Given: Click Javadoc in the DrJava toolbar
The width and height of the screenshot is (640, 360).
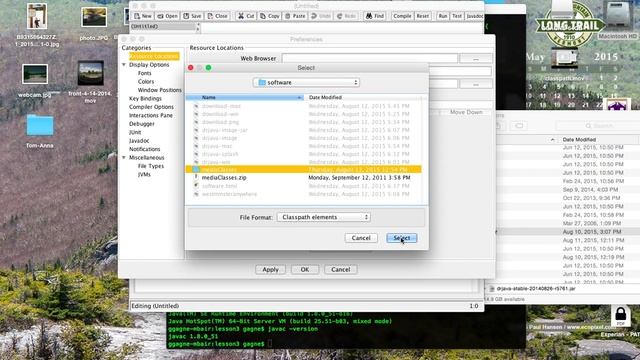Looking at the screenshot, I should [474, 16].
